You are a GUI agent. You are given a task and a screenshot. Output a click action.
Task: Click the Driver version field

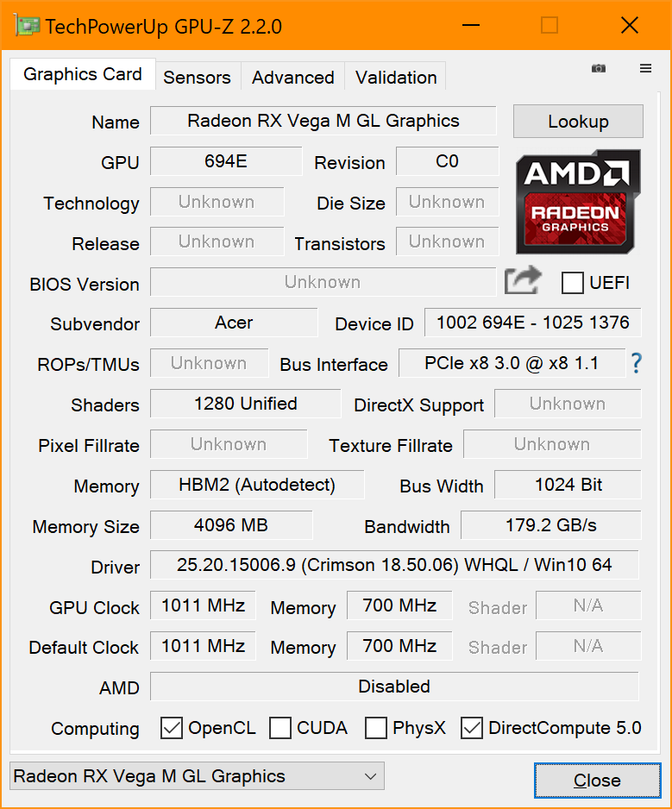tap(394, 565)
